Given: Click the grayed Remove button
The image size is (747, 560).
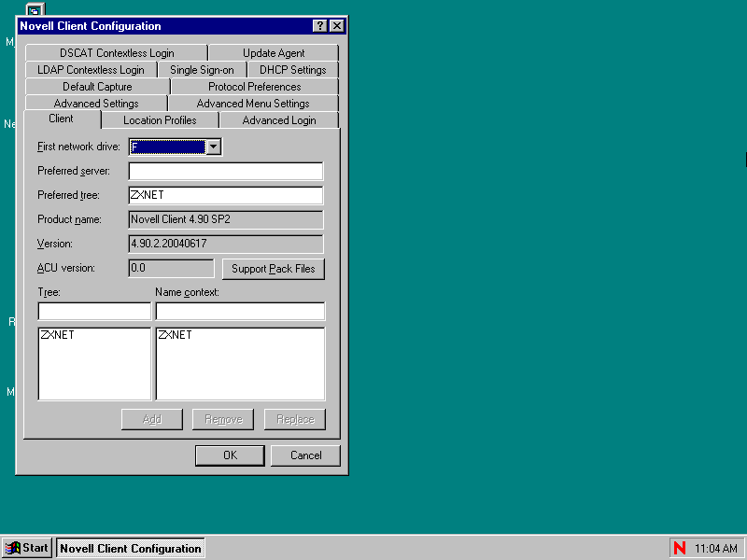Looking at the screenshot, I should pos(223,419).
